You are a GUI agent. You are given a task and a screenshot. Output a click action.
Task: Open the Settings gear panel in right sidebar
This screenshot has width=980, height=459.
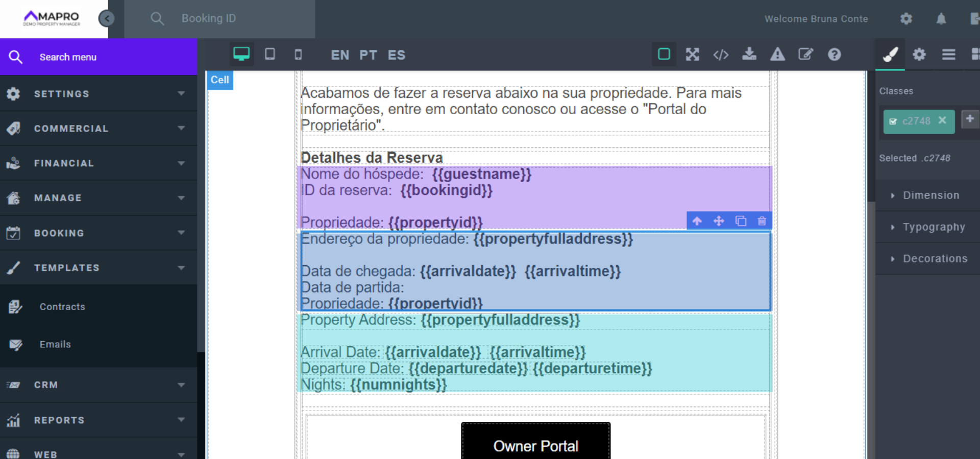tap(919, 55)
